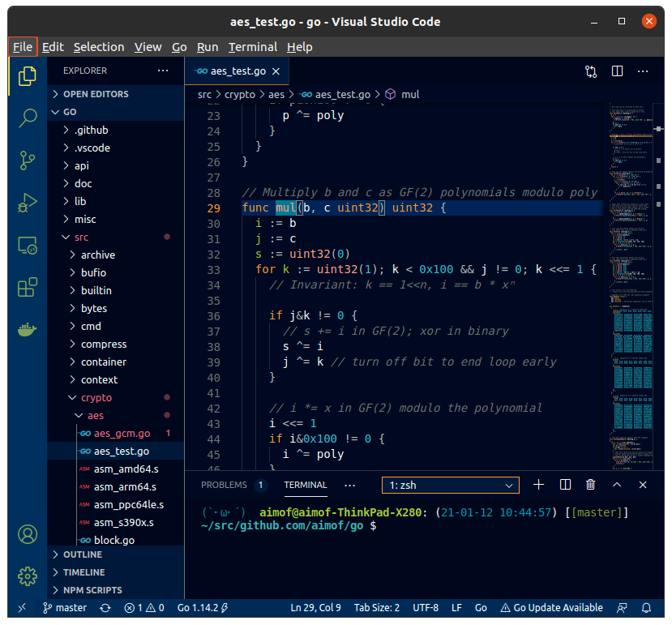Collapse the aes folder
The height and width of the screenshot is (625, 672).
click(x=116, y=416)
